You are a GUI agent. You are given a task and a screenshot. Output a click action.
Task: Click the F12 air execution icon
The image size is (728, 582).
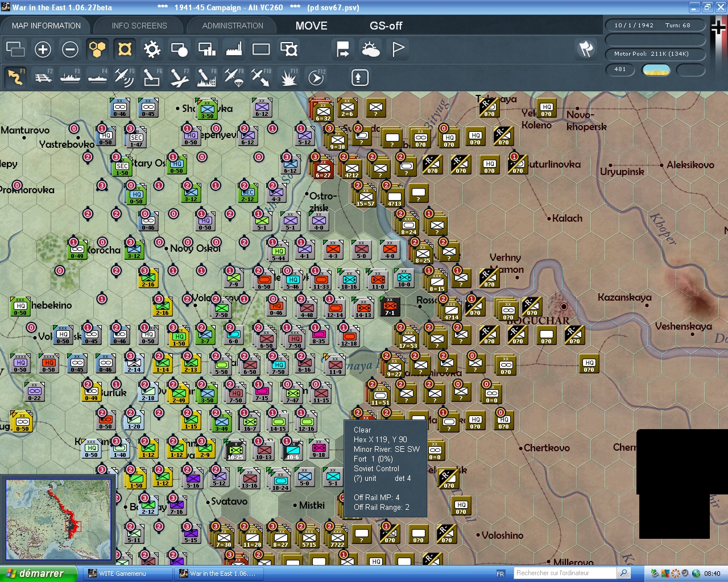tap(316, 77)
